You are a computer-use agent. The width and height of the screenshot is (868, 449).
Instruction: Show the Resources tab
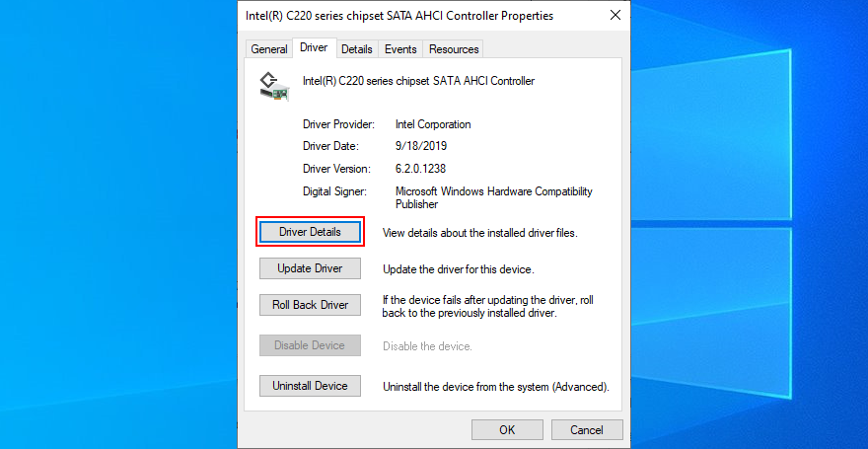[454, 48]
